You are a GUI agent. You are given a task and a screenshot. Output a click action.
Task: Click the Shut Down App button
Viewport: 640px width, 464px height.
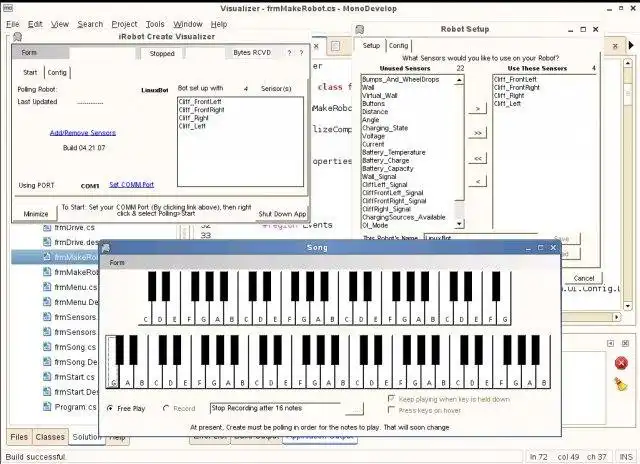(x=282, y=214)
